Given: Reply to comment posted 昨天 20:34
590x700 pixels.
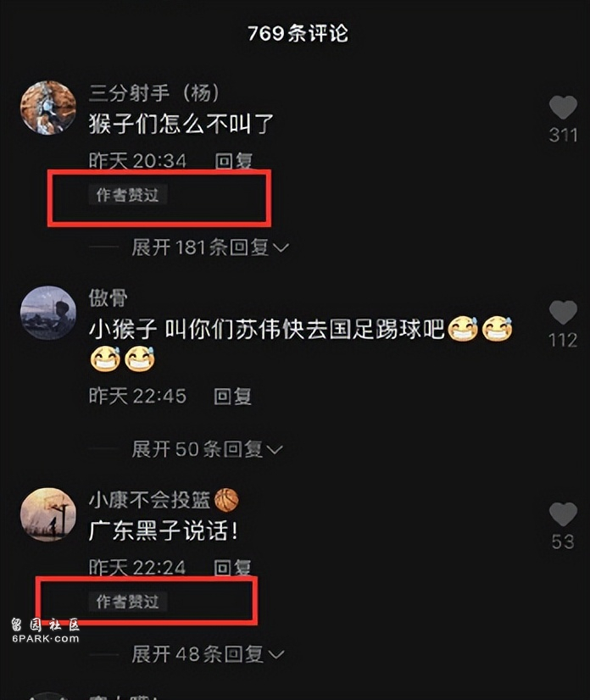Looking at the screenshot, I should point(234,161).
